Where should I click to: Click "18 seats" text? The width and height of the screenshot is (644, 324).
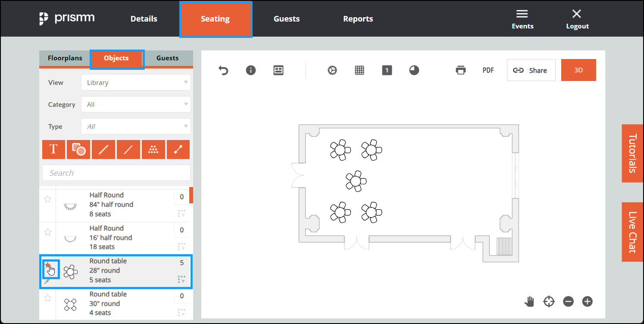tap(102, 247)
